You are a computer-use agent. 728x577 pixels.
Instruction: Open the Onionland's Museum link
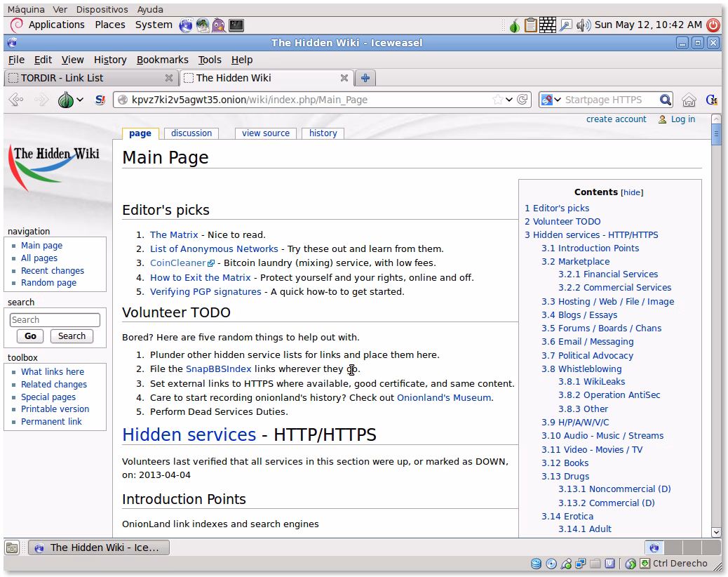click(444, 398)
